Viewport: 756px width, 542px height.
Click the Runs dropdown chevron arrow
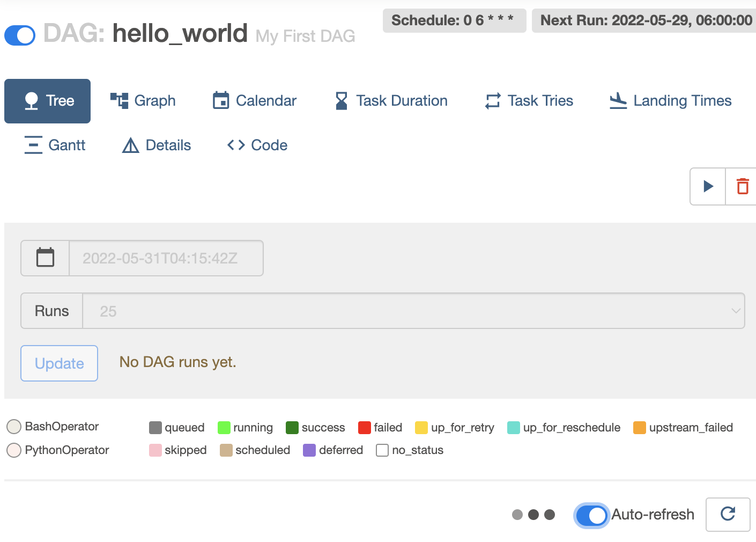(x=736, y=311)
